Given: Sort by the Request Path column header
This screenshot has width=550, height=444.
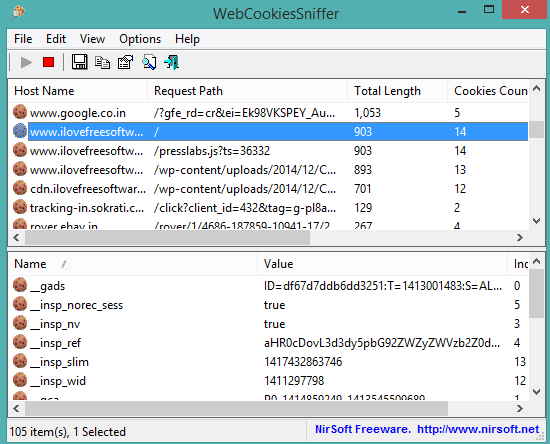Looking at the screenshot, I should (x=247, y=91).
